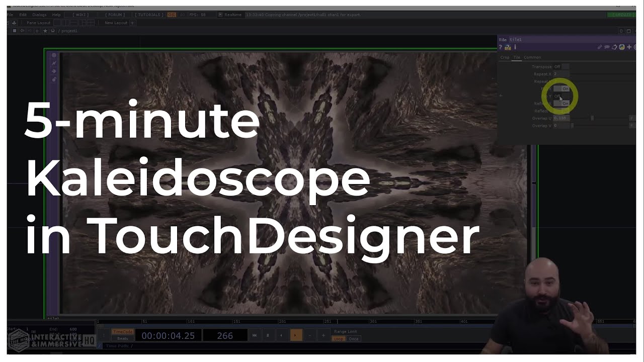Click the copy parameters icon
Image resolution: width=644 pixels, height=362 pixels.
614,47
